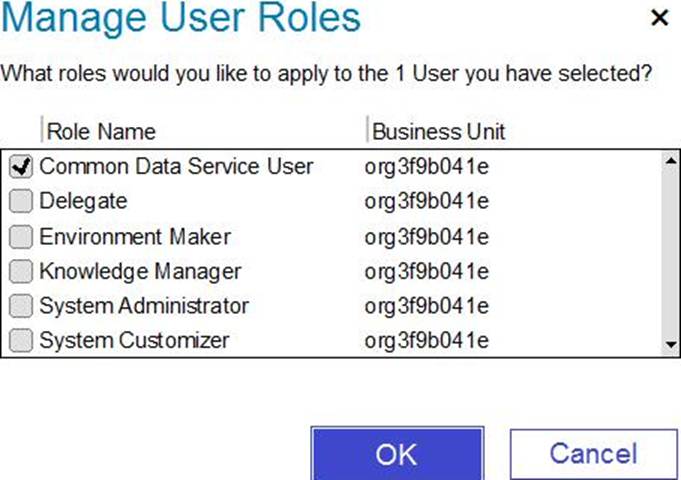Close the dialog with the X icon
This screenshot has width=681, height=480.
660,18
